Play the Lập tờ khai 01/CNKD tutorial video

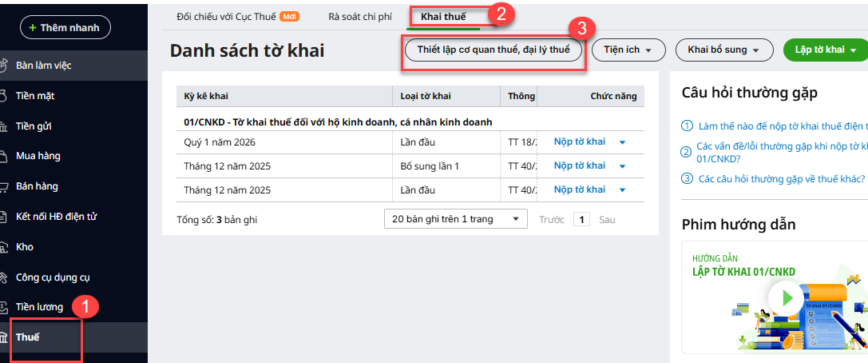(787, 298)
